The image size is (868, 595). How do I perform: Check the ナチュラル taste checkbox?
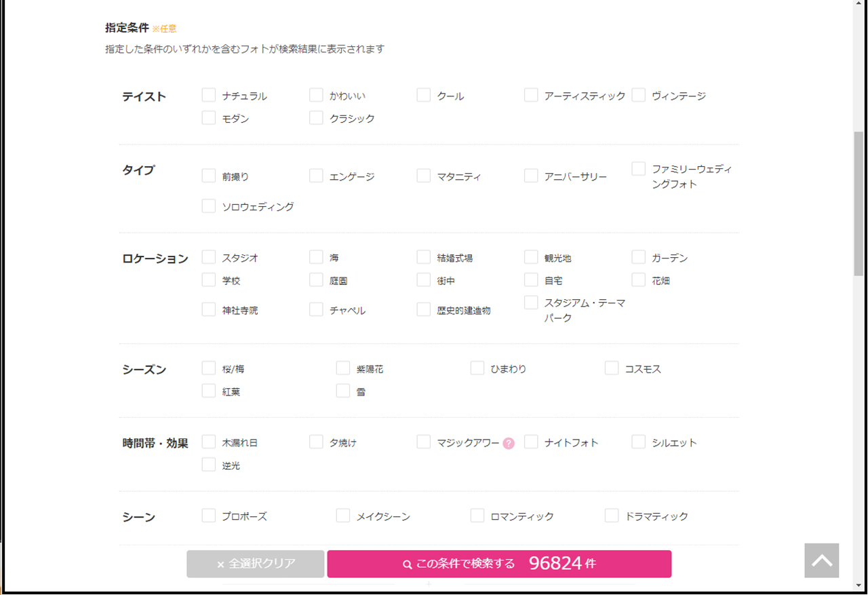209,95
